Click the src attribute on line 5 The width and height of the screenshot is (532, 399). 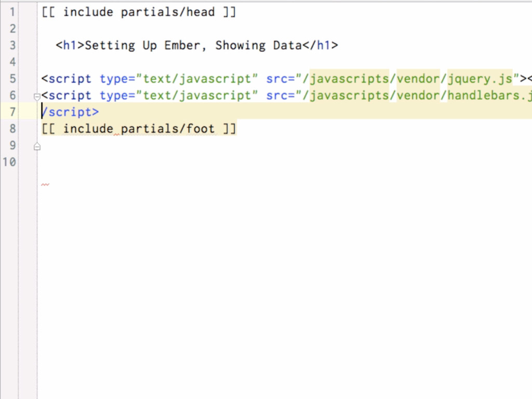coord(277,79)
